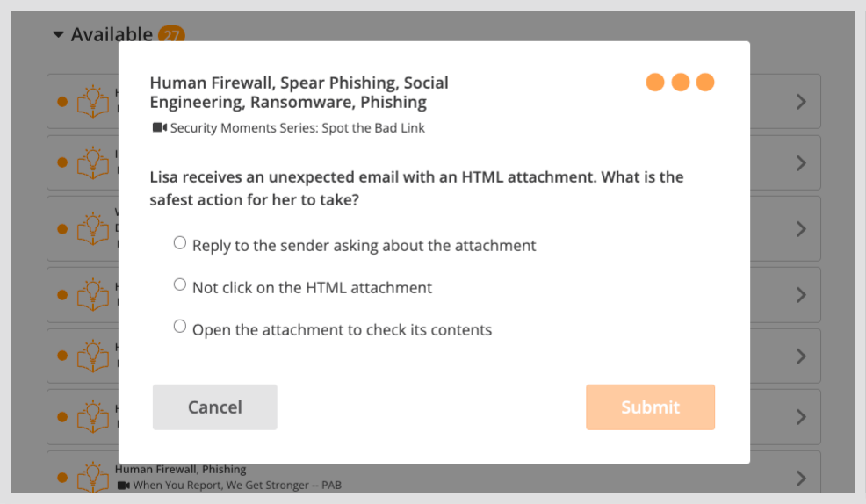Screen dimensions: 866x504
Task: Click the orange 27 count badge
Action: [170, 36]
